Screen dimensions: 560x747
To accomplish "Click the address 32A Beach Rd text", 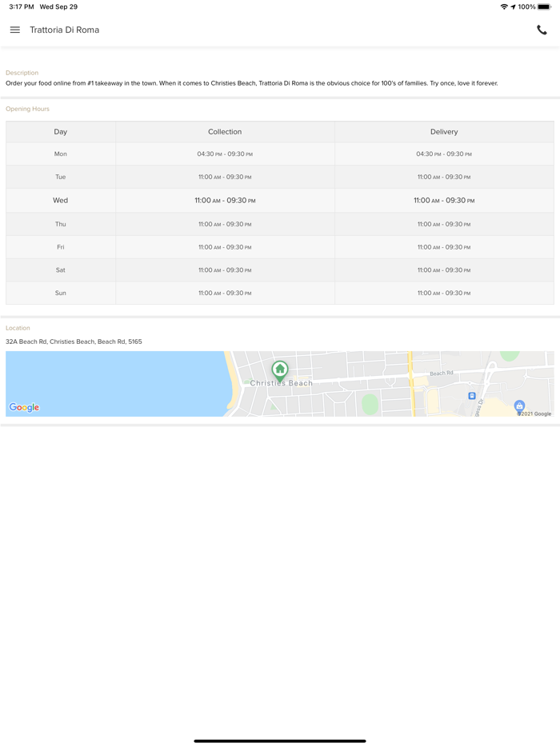I will click(74, 342).
